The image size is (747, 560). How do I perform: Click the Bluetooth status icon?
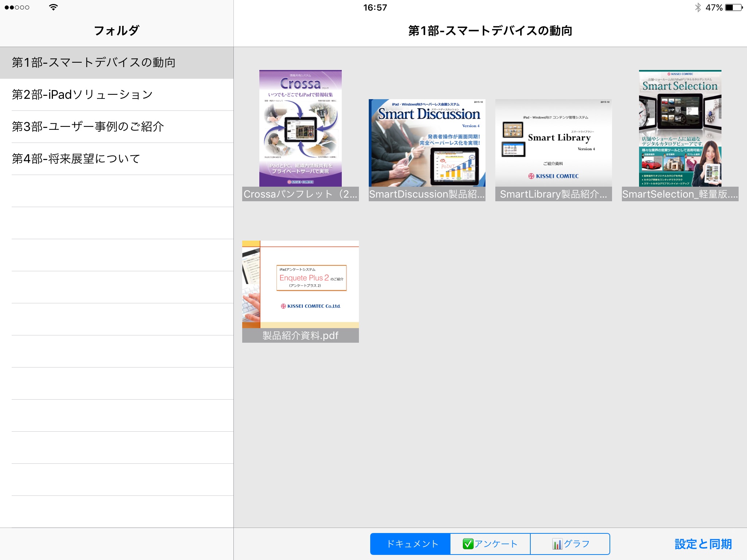[x=698, y=7]
